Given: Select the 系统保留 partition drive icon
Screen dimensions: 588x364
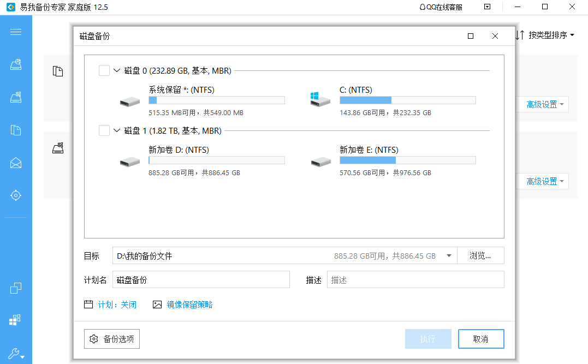Looking at the screenshot, I should [x=129, y=101].
